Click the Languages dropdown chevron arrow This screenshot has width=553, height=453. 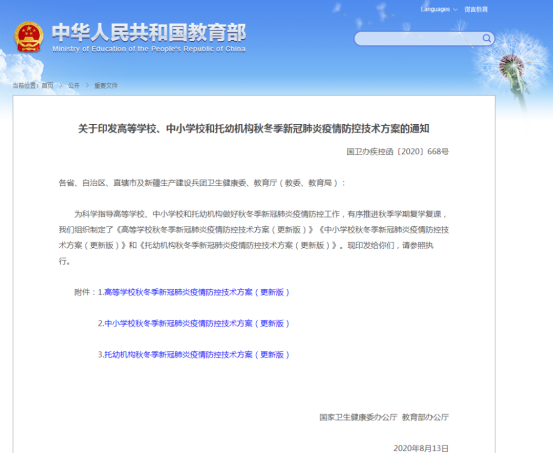[x=455, y=10]
